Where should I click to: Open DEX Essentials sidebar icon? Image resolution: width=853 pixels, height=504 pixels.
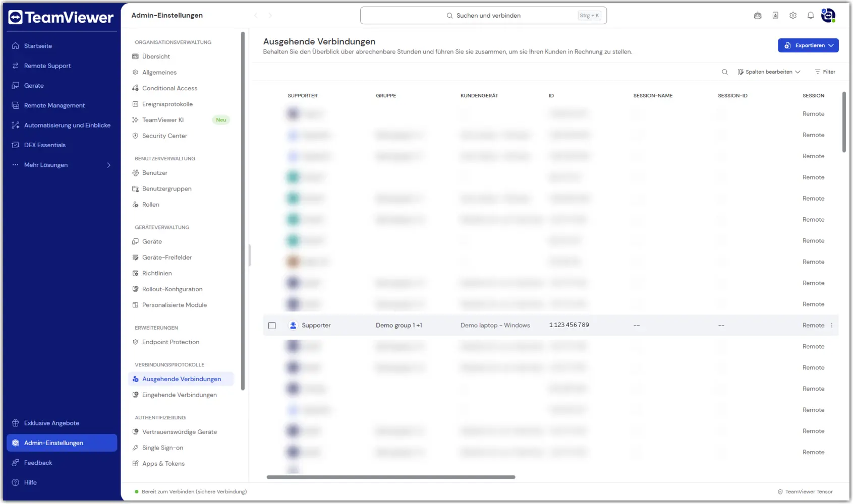(x=16, y=145)
